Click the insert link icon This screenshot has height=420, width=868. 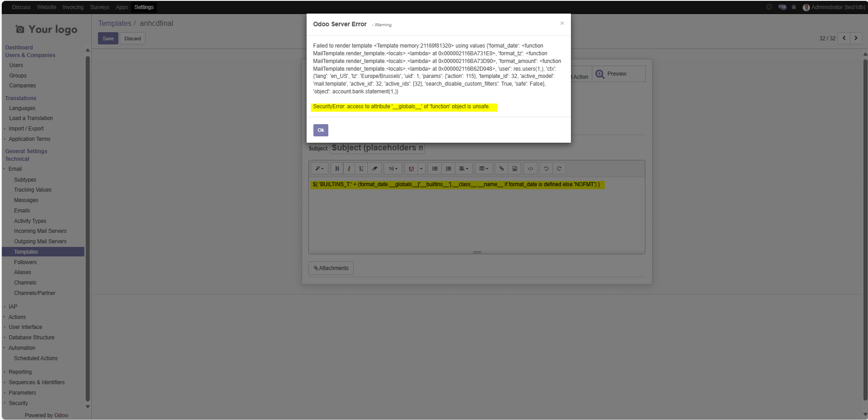[x=502, y=169]
